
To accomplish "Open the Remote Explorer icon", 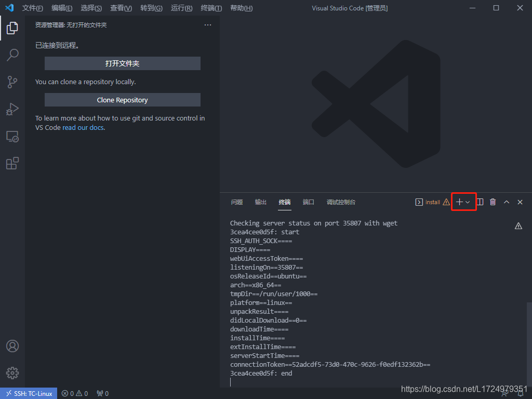I will point(12,137).
